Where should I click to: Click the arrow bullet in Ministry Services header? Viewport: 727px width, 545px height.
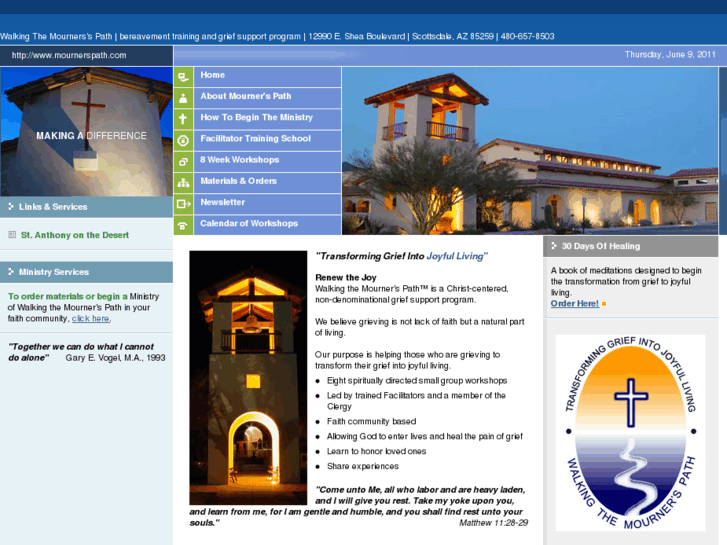tap(11, 272)
